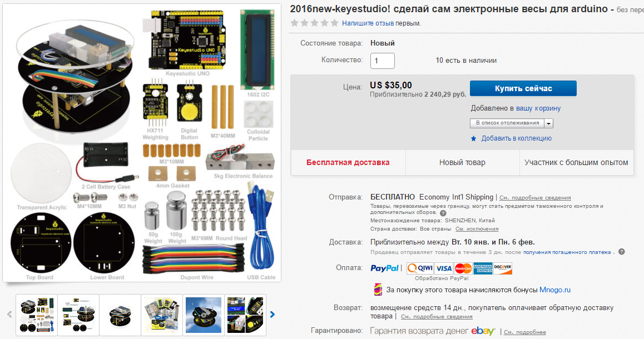Click the PayPal logo
644x339 pixels.
coord(385,268)
